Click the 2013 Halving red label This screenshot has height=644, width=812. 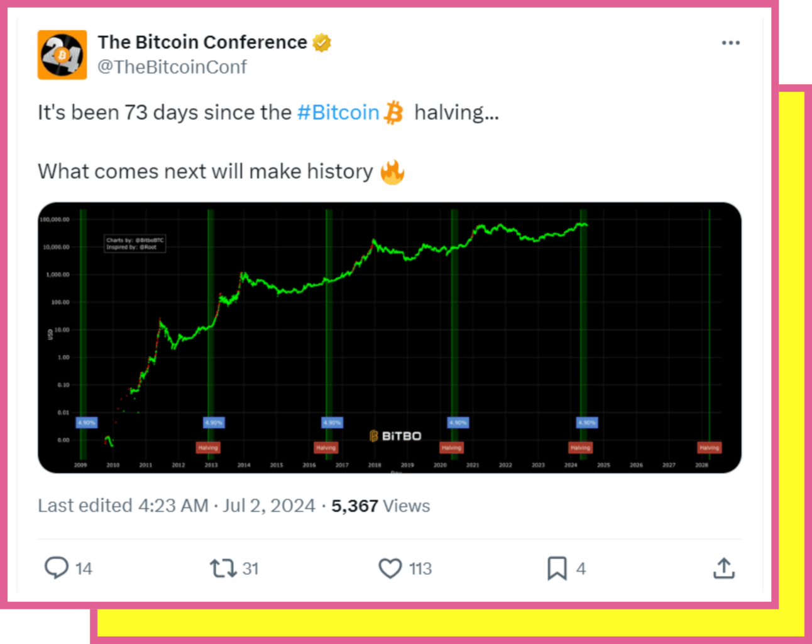coord(208,448)
